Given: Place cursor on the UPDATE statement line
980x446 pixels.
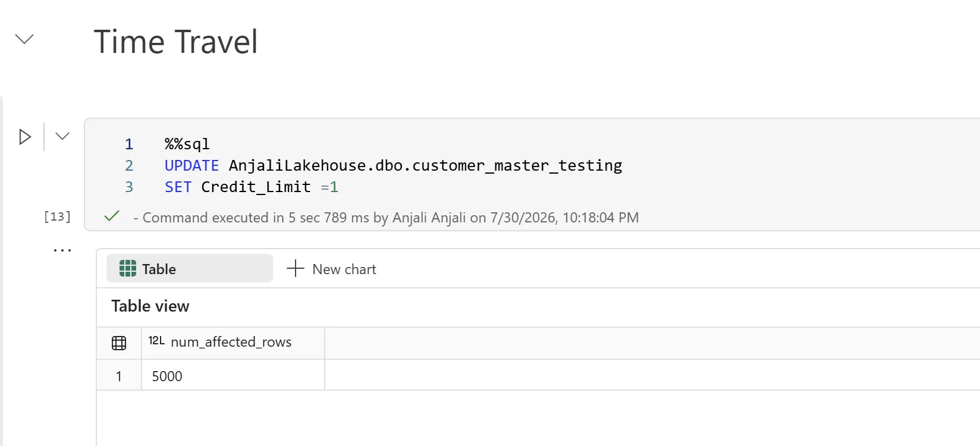Looking at the screenshot, I should (x=394, y=165).
